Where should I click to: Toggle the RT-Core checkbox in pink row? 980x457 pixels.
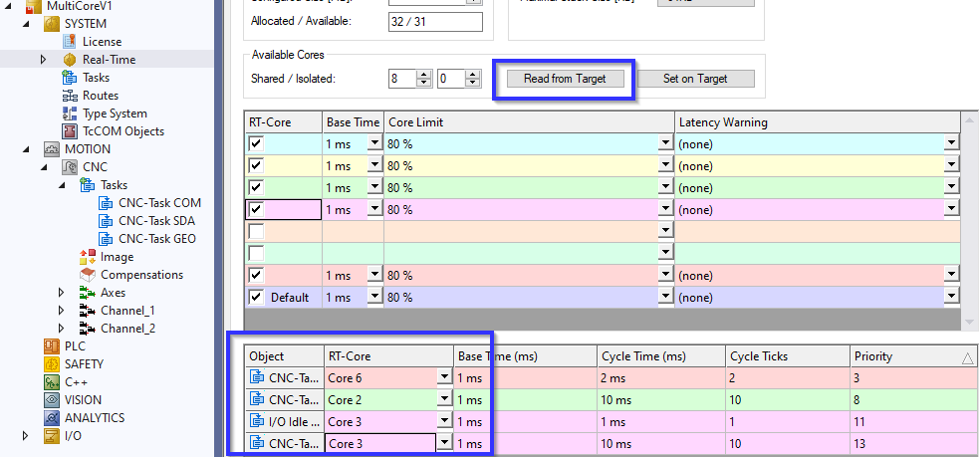click(256, 209)
